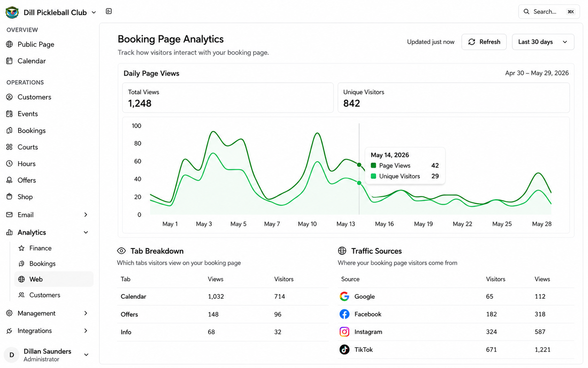Click the Refresh button
The height and width of the screenshot is (368, 588).
(484, 42)
